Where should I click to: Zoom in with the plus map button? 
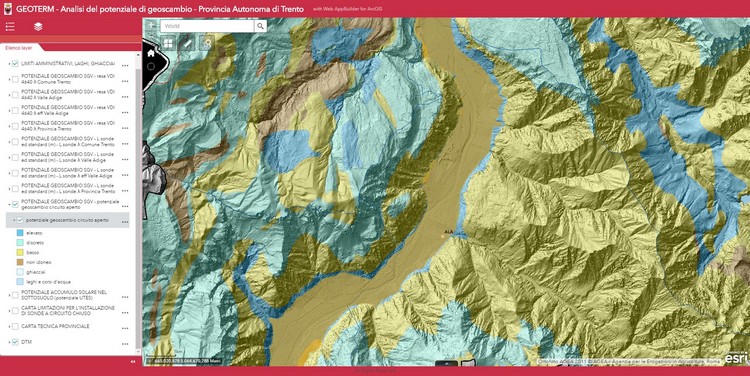click(x=152, y=25)
